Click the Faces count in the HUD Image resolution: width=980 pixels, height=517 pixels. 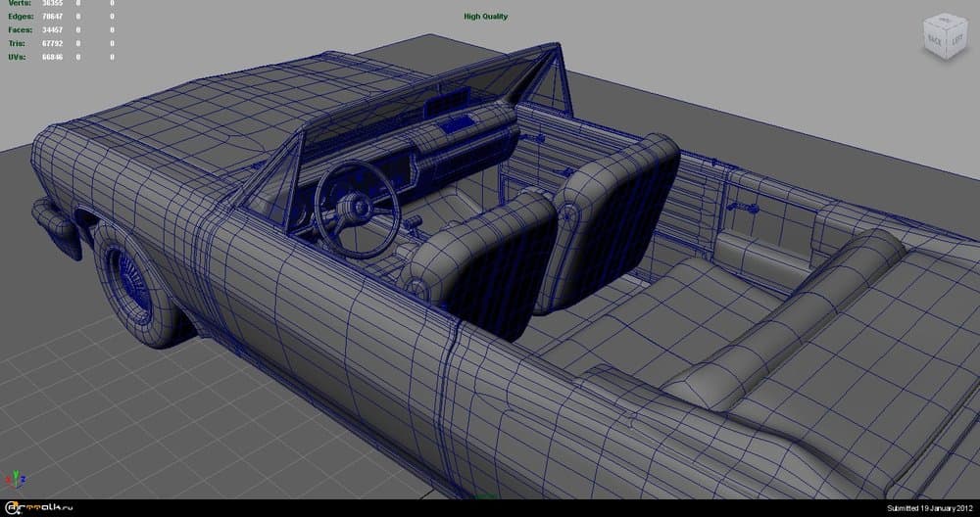[52, 29]
